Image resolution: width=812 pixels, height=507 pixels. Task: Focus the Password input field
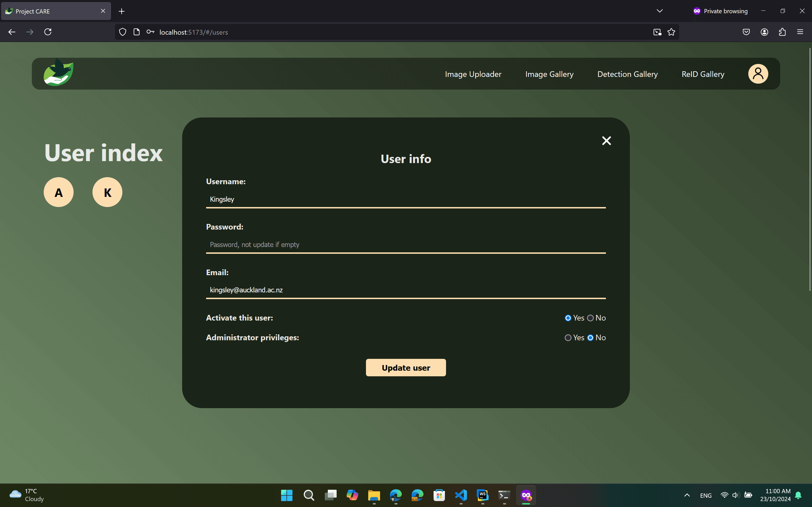tap(406, 245)
